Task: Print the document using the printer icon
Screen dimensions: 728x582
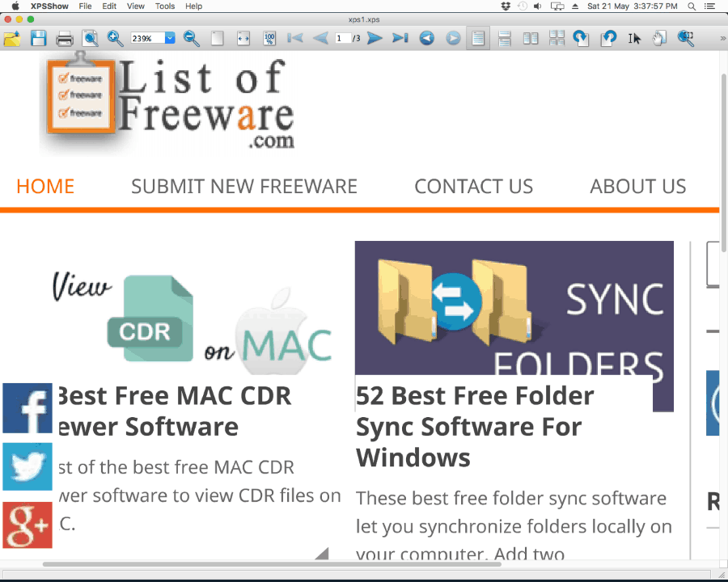Action: 65,39
